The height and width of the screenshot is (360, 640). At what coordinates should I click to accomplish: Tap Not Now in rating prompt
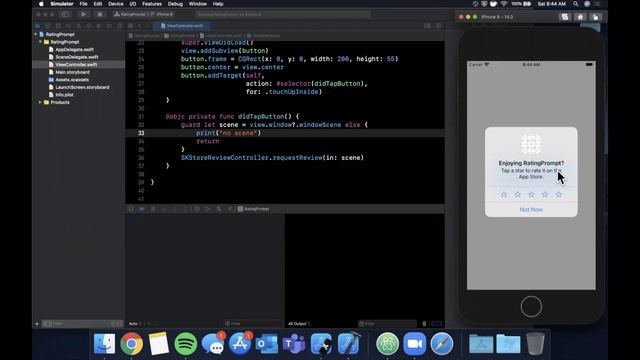pos(531,209)
